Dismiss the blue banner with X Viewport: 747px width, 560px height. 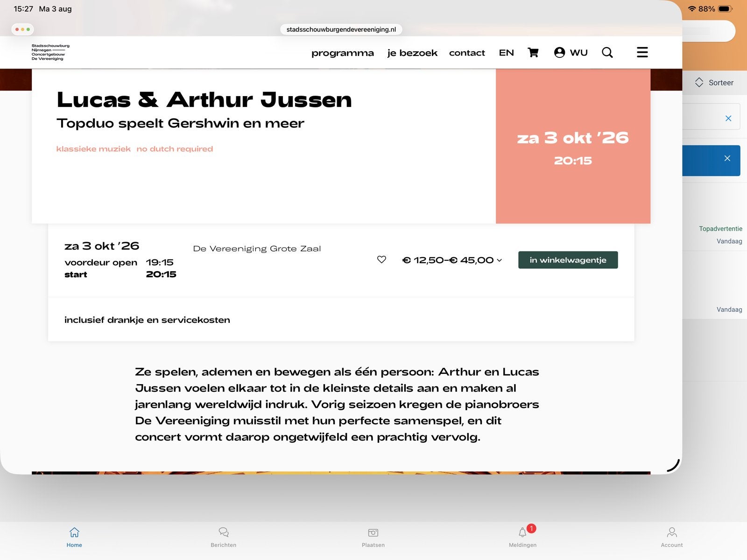point(727,158)
